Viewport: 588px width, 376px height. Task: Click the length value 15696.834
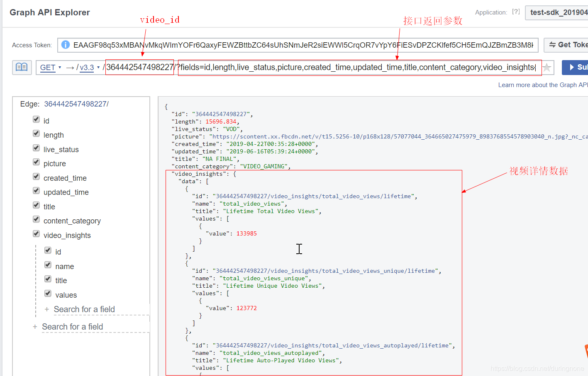click(221, 121)
